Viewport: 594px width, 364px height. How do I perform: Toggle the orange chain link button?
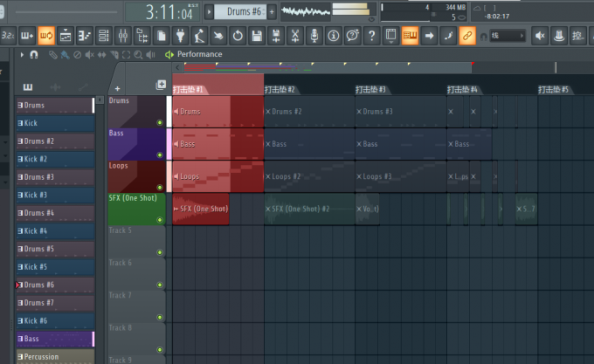(467, 36)
